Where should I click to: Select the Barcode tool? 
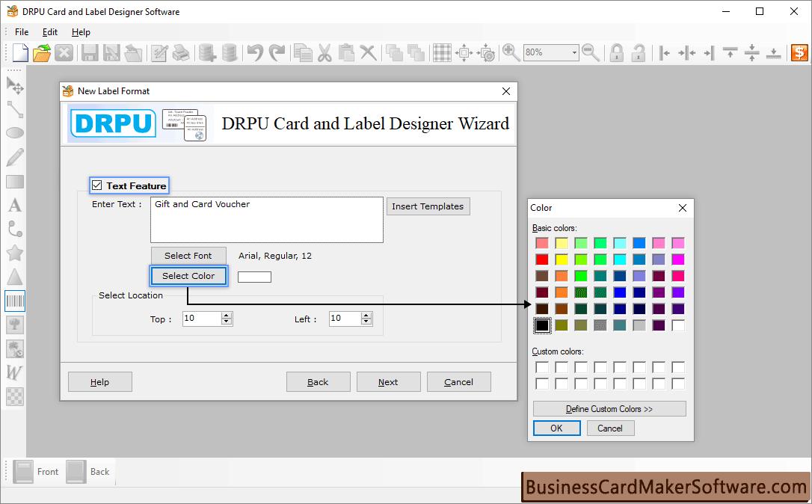(x=15, y=301)
